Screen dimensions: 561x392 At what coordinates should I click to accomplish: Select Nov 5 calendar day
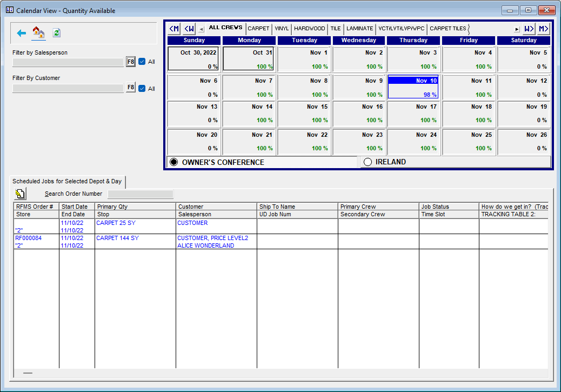click(523, 59)
